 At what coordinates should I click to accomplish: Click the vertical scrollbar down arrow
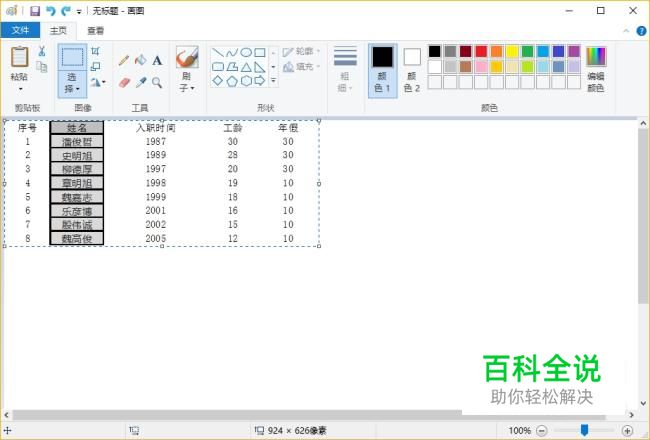coord(643,403)
